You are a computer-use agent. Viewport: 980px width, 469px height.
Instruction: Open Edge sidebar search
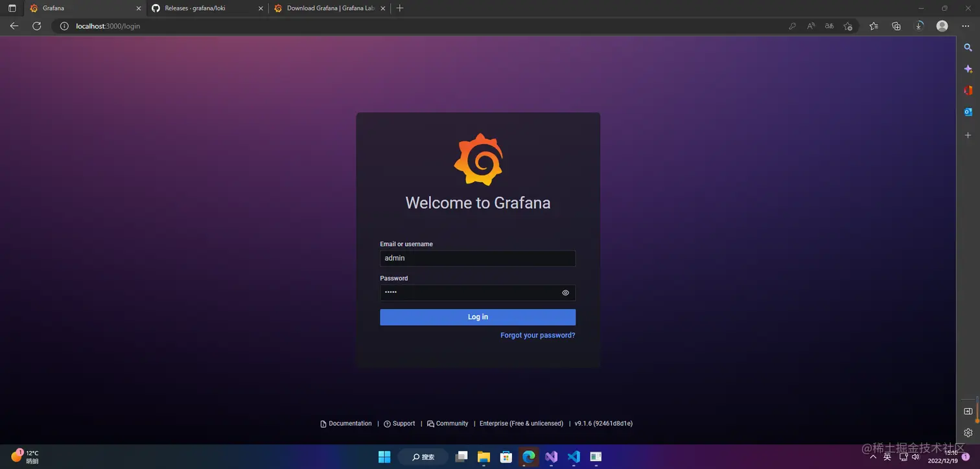pyautogui.click(x=968, y=48)
